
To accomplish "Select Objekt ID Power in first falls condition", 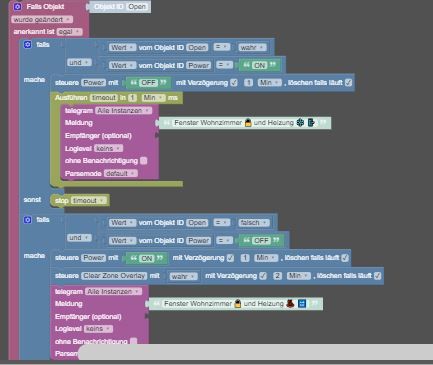I will [x=199, y=65].
